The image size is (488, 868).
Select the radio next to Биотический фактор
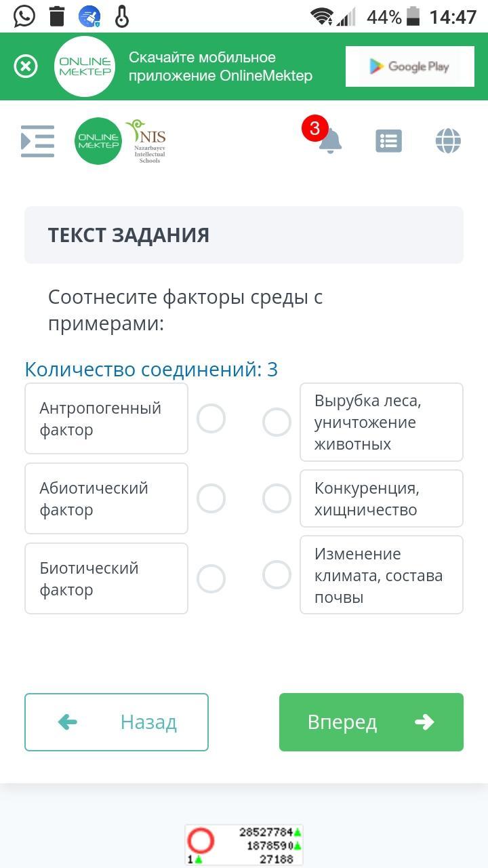coord(211,578)
